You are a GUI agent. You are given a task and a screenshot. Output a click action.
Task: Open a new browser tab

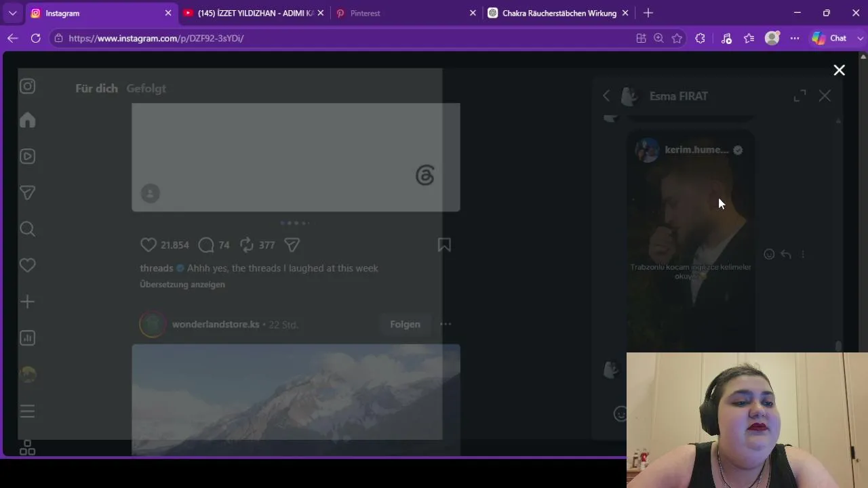[648, 13]
